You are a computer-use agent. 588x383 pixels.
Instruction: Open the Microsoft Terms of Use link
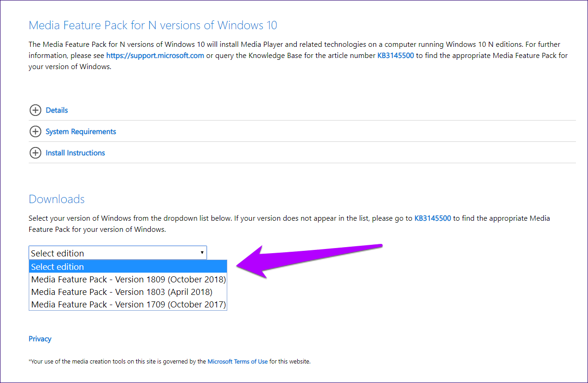[x=237, y=361]
